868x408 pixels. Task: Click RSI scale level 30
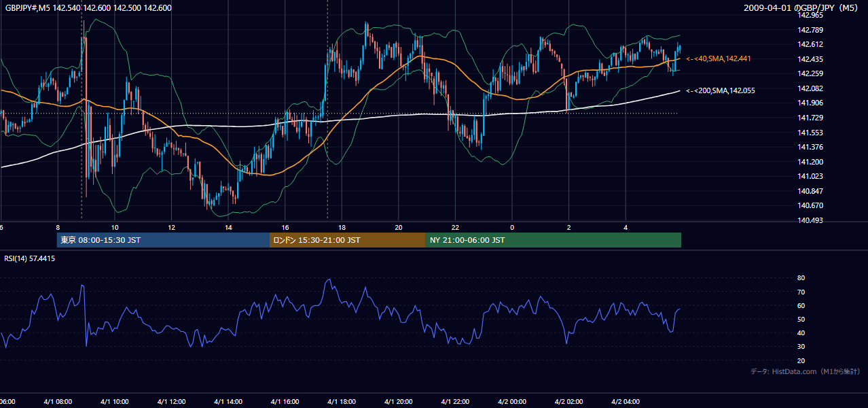coord(801,347)
